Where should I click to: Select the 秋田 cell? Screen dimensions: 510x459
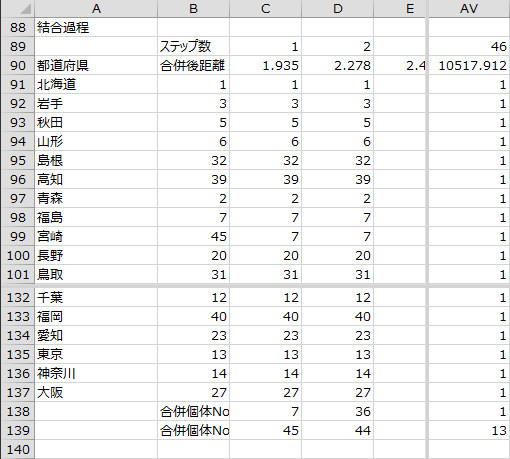point(96,122)
